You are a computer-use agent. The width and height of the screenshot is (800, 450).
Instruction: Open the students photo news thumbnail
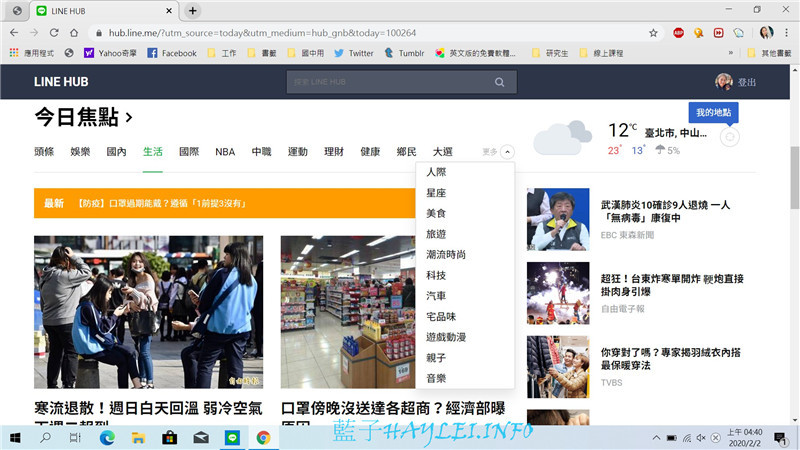coord(148,312)
